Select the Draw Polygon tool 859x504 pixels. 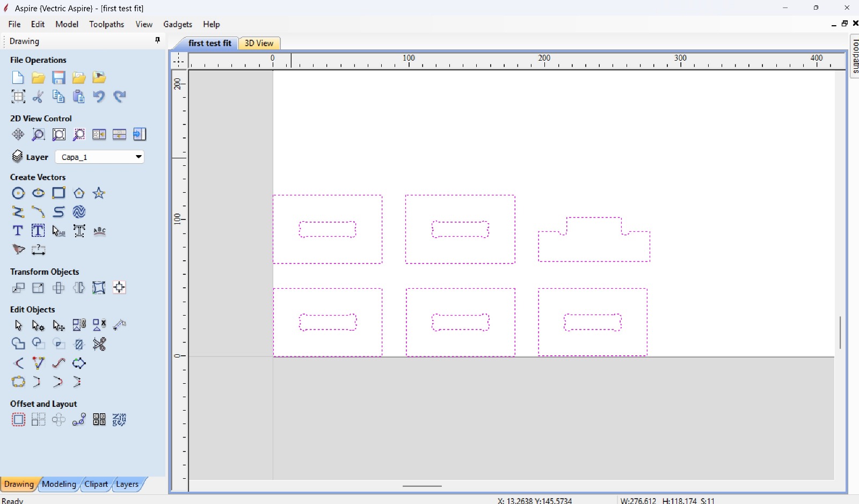[79, 193]
